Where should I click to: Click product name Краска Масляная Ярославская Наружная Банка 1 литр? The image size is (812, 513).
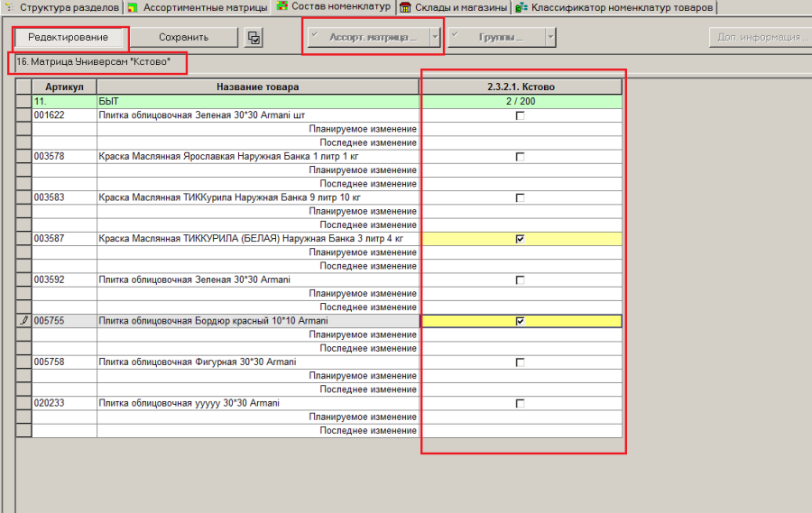point(258,156)
